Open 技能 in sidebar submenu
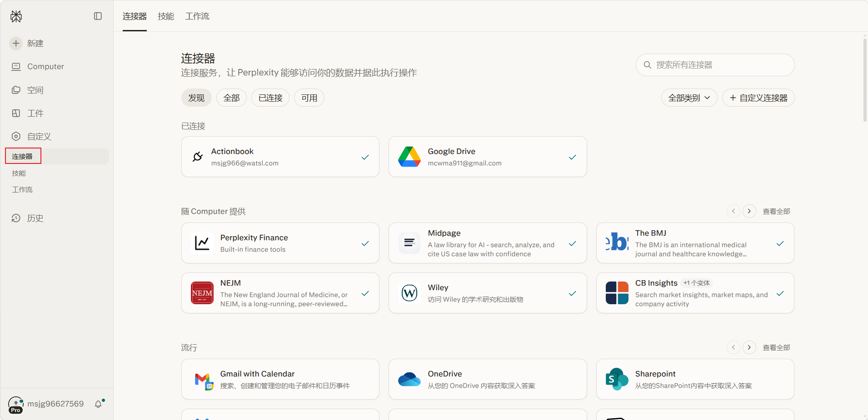 (x=19, y=173)
